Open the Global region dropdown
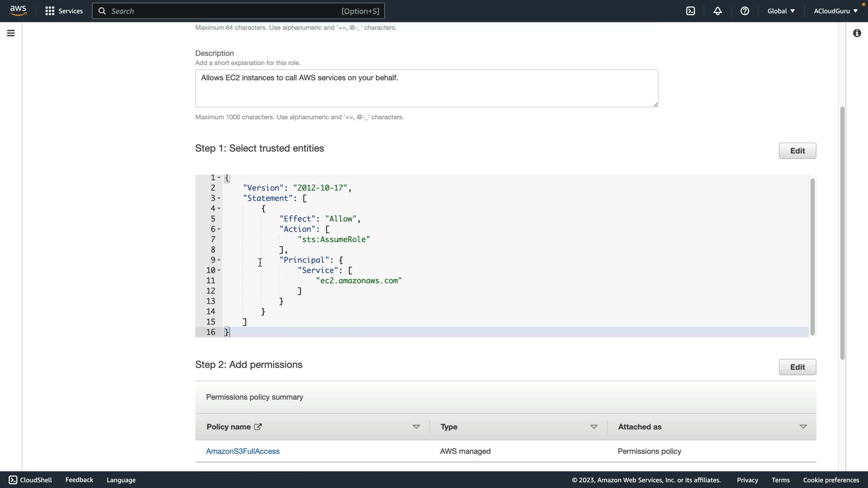This screenshot has width=868, height=488. pos(781,11)
